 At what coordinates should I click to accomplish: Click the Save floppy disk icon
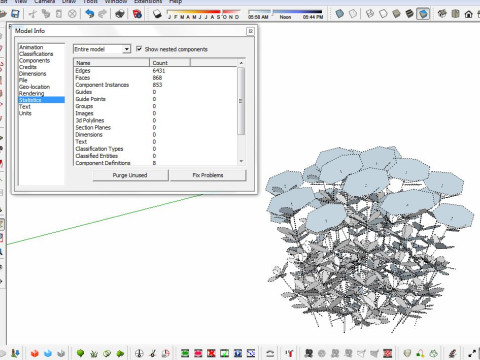[x=15, y=14]
